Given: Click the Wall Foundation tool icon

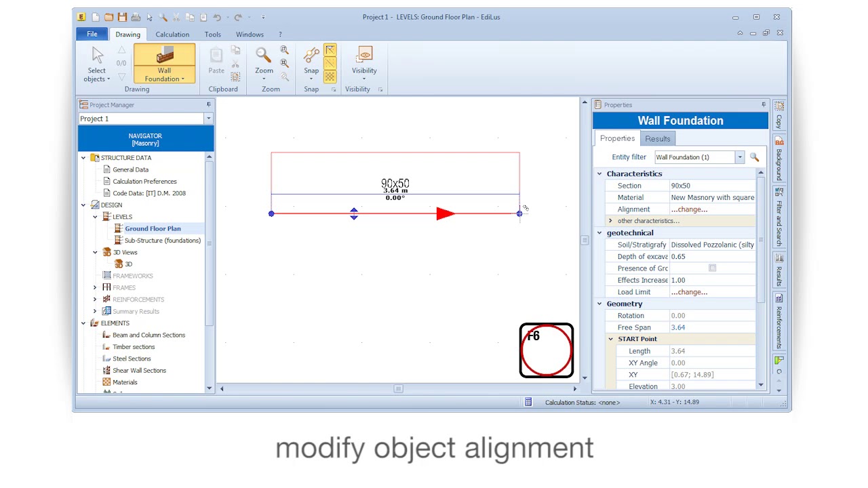Looking at the screenshot, I should (x=165, y=55).
